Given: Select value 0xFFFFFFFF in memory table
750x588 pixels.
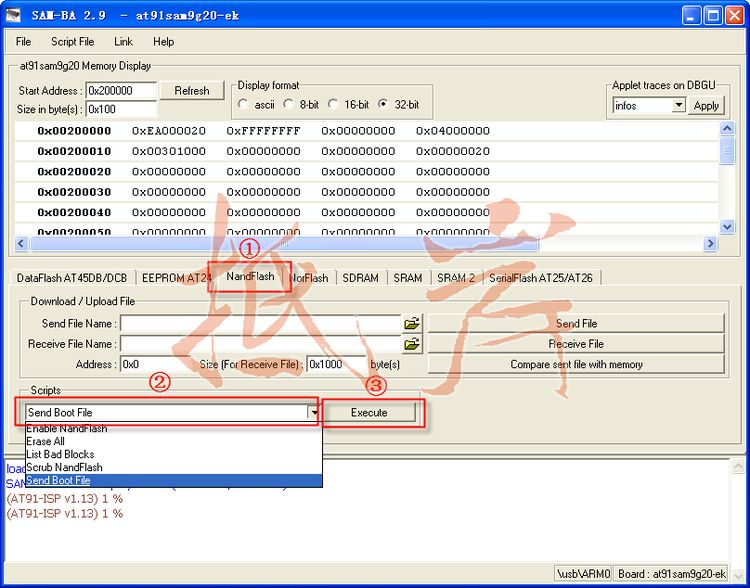Looking at the screenshot, I should (264, 131).
